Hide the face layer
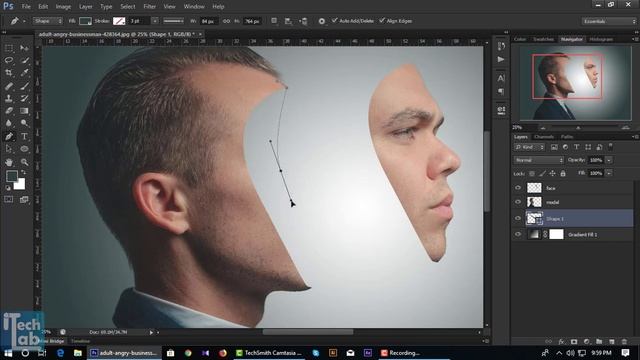The width and height of the screenshot is (640, 360). click(518, 188)
